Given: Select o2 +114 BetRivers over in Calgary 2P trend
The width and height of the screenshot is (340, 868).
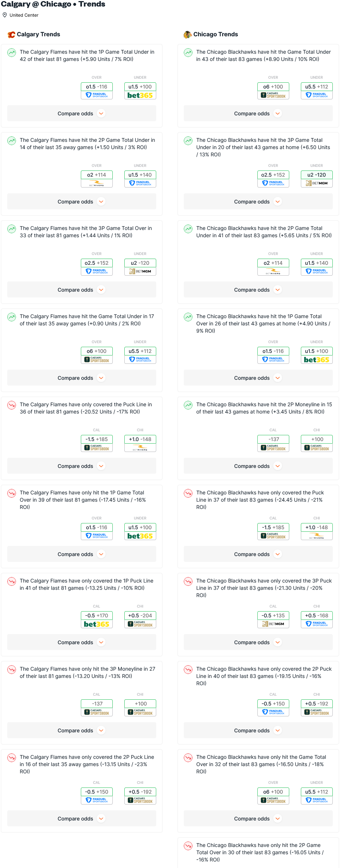Looking at the screenshot, I should coord(97,179).
